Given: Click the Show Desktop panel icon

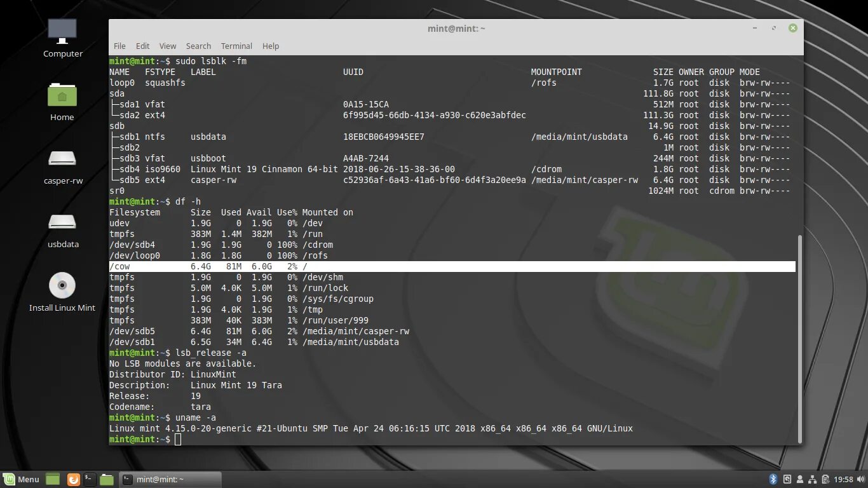Looking at the screenshot, I should pos(53,480).
